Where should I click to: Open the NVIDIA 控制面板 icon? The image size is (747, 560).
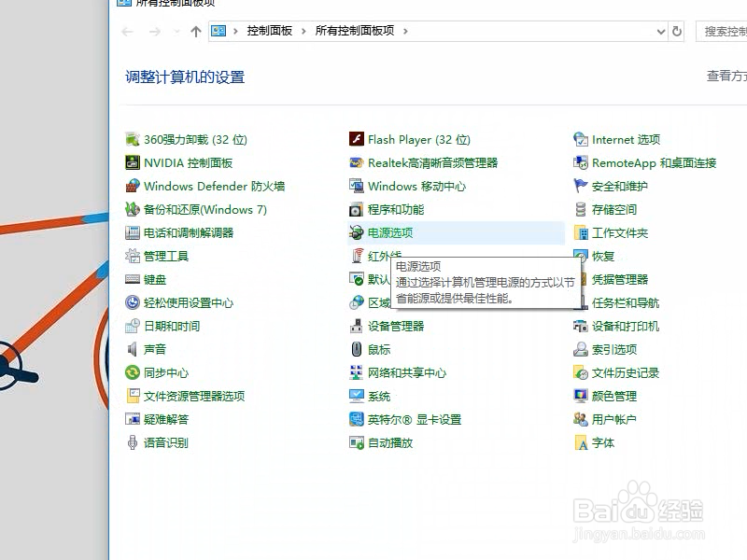click(132, 162)
